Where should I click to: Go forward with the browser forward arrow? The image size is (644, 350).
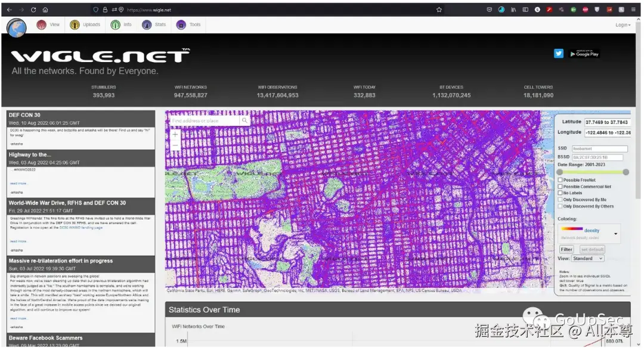[21, 10]
